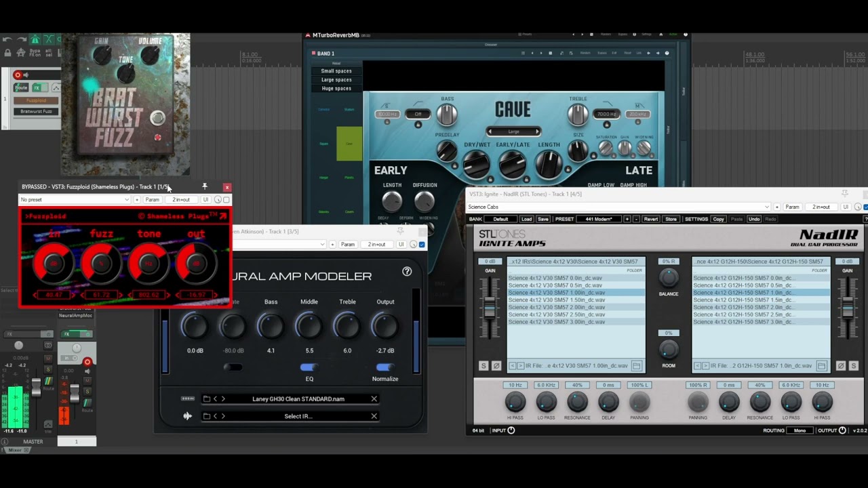
Task: Click the NadIR Copy settings button
Action: click(x=719, y=219)
